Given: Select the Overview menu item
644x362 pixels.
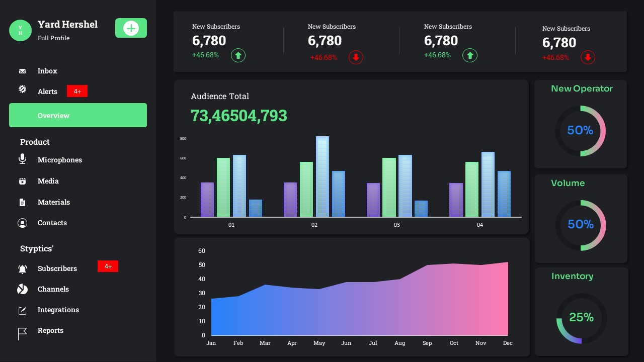Looking at the screenshot, I should click(78, 115).
